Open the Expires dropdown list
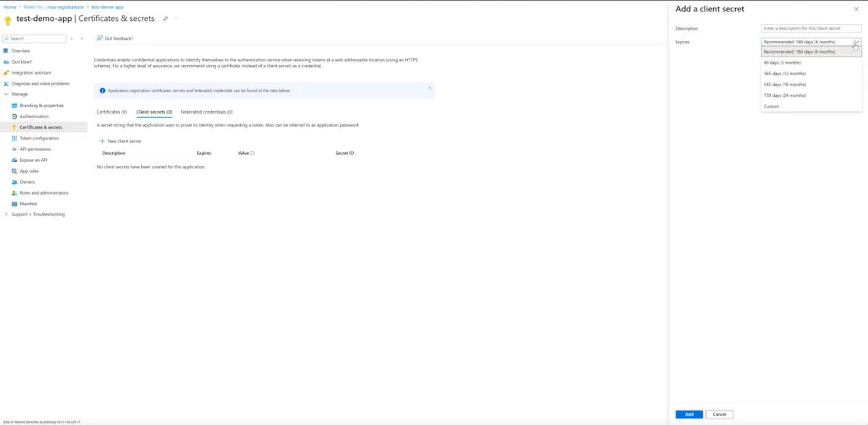Viewport: 868px width, 425px height. tap(810, 42)
